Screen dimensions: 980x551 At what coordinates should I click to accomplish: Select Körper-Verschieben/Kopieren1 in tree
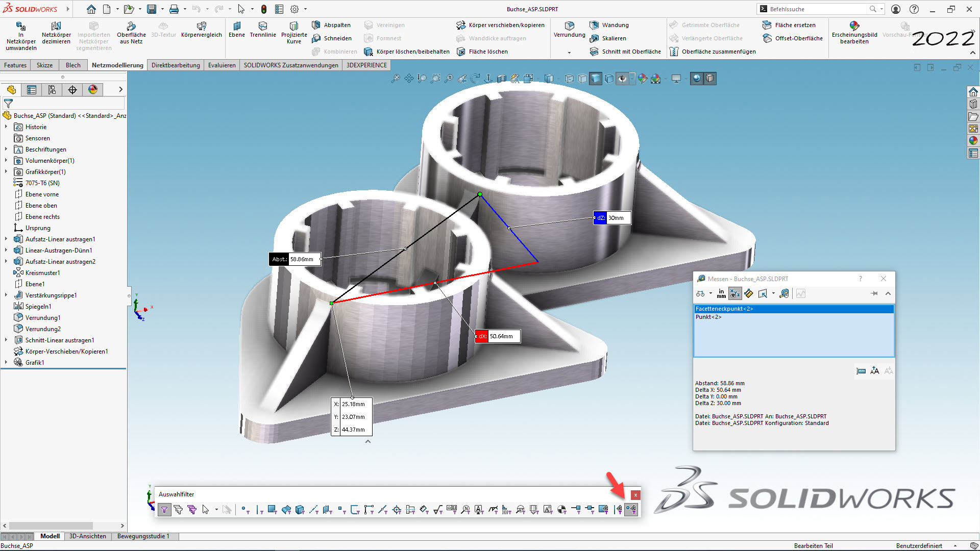66,352
